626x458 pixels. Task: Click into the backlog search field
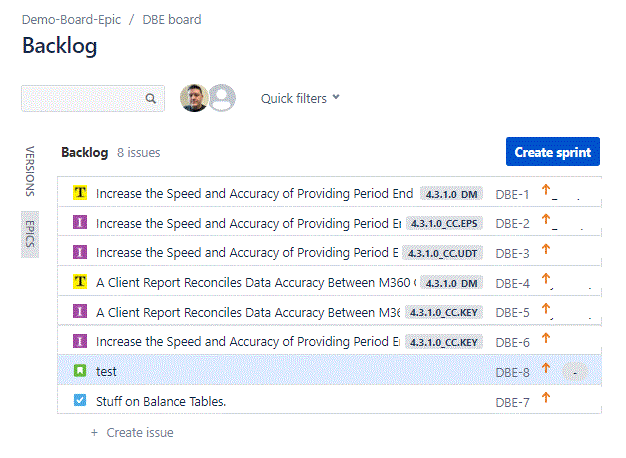tap(93, 98)
